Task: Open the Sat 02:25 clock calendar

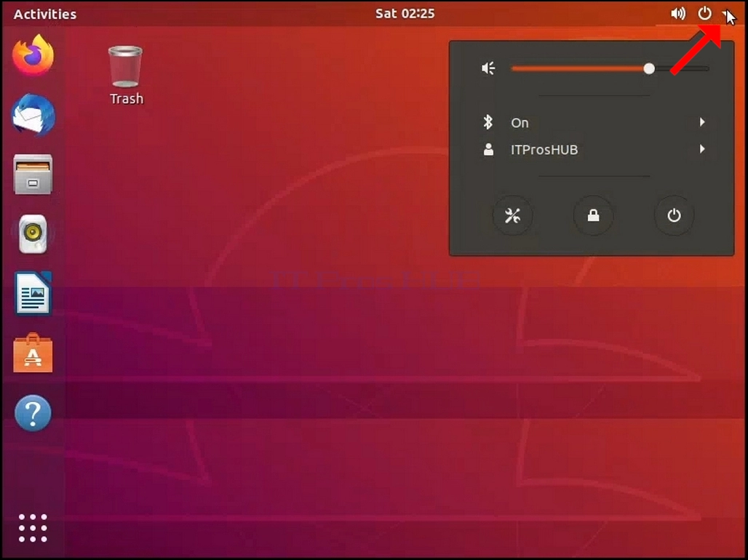Action: click(x=405, y=13)
